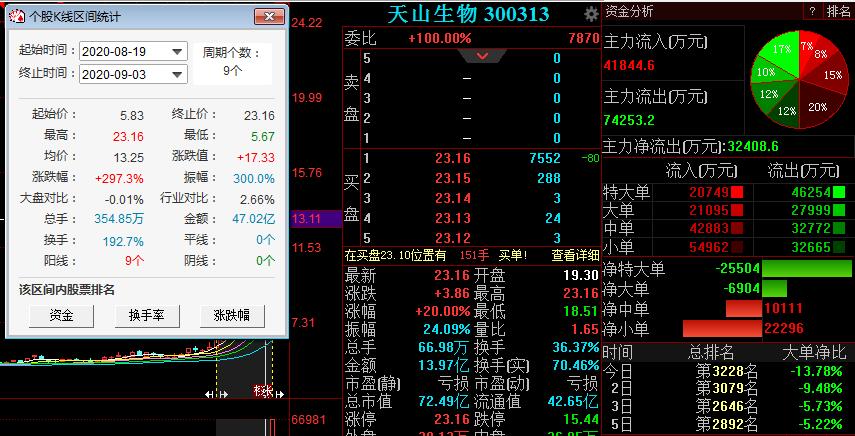
Task: Select the 20% dark red pie slice
Action: point(816,105)
